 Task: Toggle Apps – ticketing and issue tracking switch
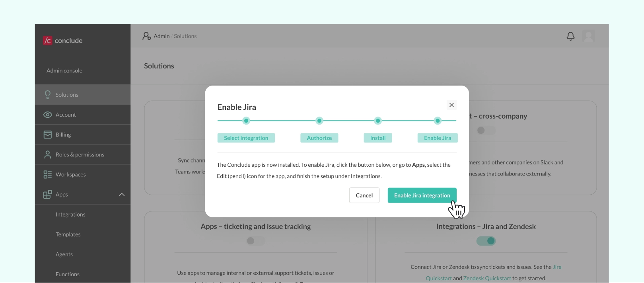coord(255,241)
